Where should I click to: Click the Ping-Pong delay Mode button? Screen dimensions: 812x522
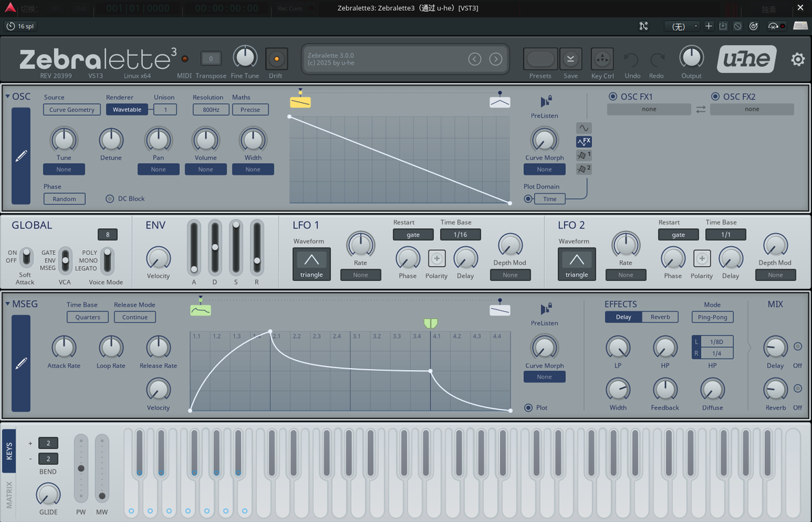pos(712,317)
